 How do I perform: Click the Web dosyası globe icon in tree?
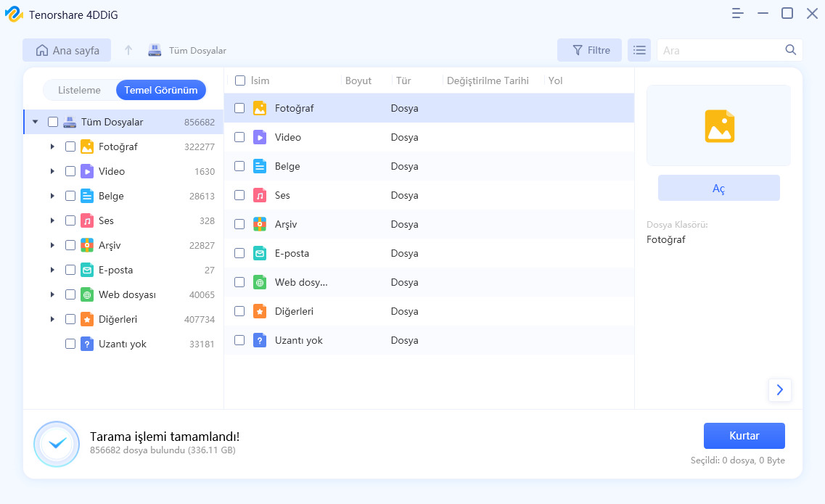[87, 294]
